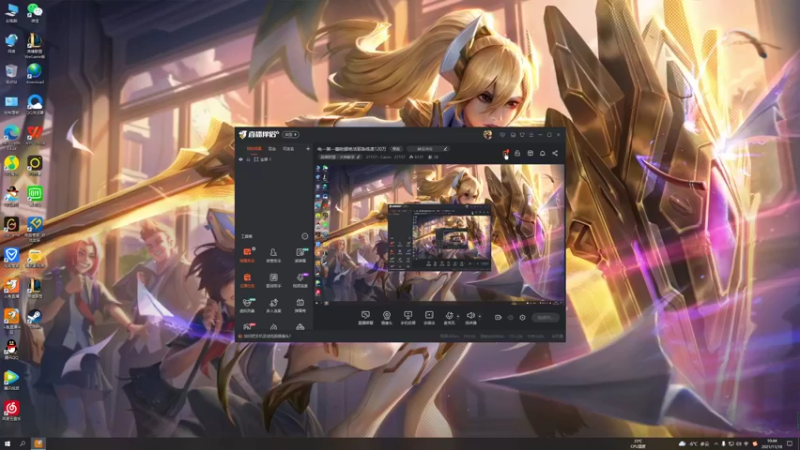The image size is (800, 450).
Task: Switch to the third scene tab
Action: 288,148
